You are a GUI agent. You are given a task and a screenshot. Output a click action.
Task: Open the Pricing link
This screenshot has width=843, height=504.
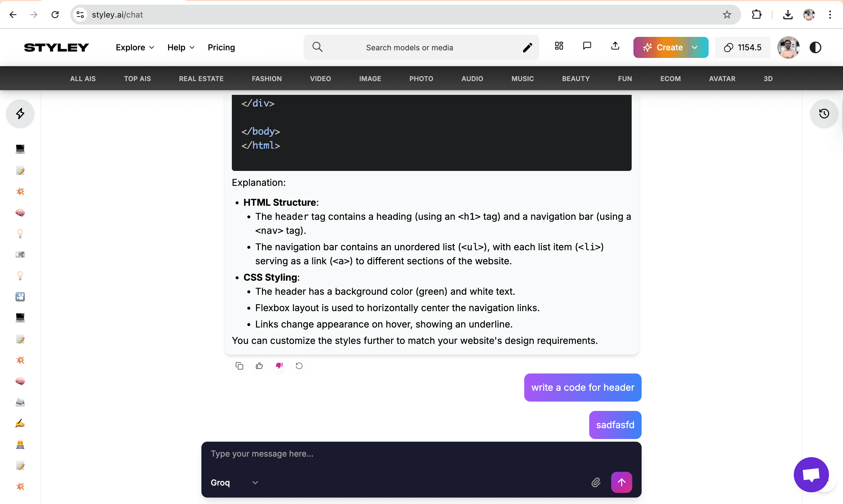point(221,47)
